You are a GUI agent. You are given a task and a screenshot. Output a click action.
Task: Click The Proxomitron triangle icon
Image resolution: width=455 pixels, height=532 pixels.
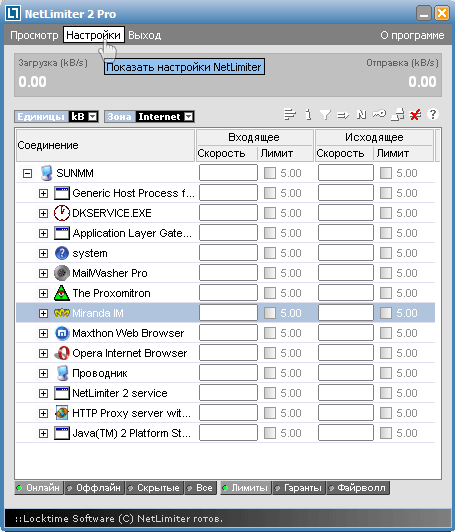pos(62,293)
